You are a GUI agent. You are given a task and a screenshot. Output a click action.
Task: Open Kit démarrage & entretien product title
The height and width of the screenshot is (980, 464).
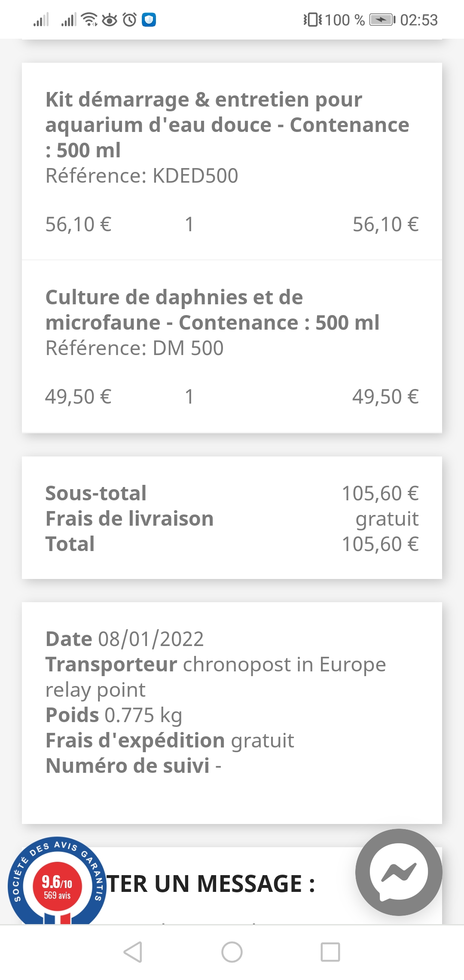coord(227,124)
